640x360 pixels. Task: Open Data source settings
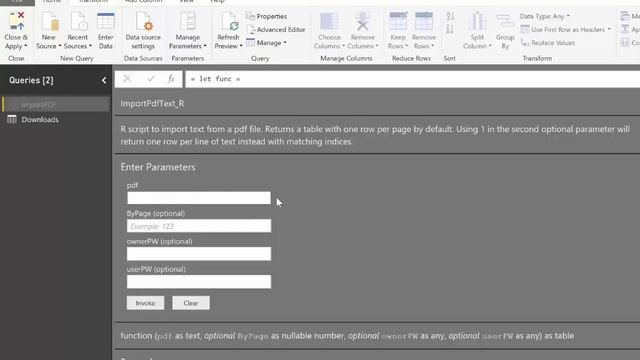pos(143,31)
